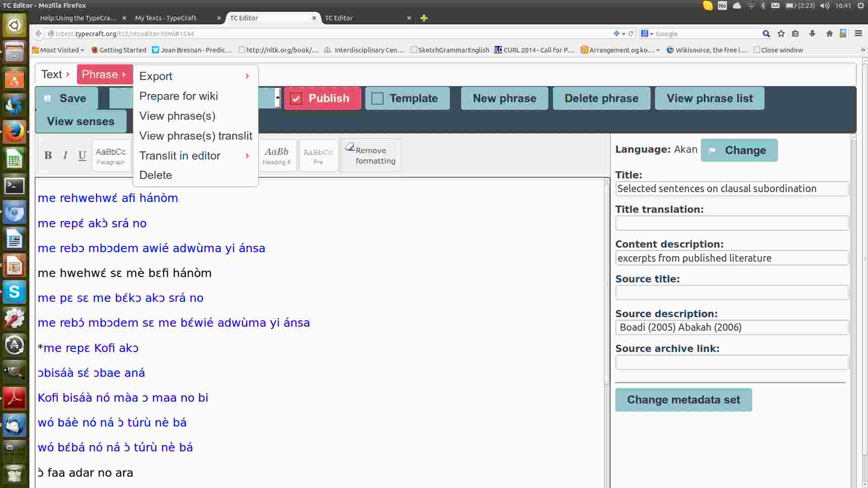This screenshot has width=868, height=488.
Task: Open a new browser tab
Action: coord(424,18)
